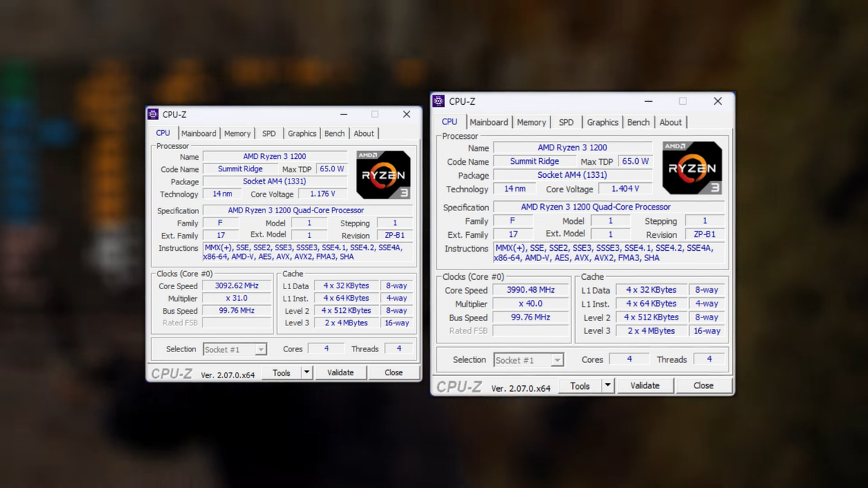The width and height of the screenshot is (868, 488).
Task: Click L1 Inst. 4 x 64 KBytes in right window
Action: click(x=651, y=304)
